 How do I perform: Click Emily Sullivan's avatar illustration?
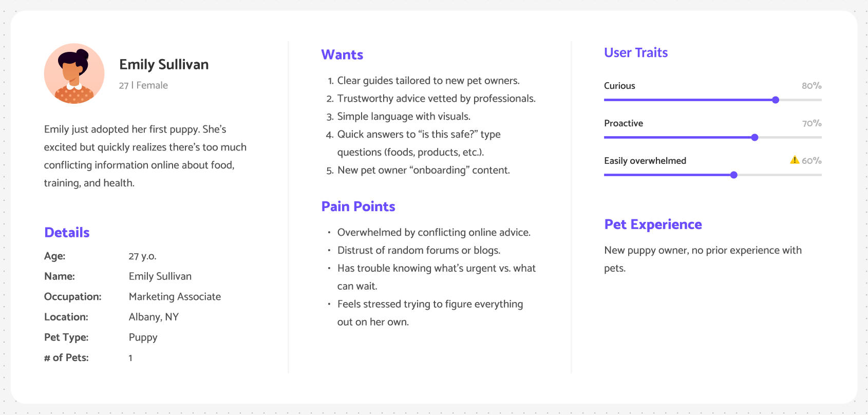74,73
